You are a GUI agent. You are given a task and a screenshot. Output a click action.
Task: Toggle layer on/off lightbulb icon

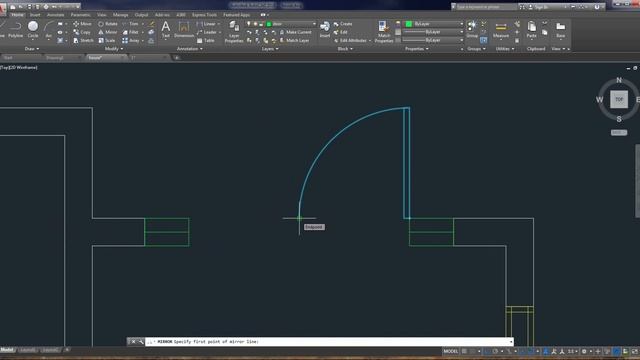(249, 24)
